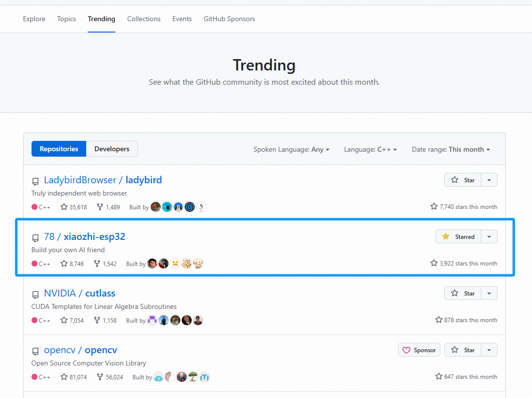
Task: View opencv's 56,024 forks
Action: point(110,377)
